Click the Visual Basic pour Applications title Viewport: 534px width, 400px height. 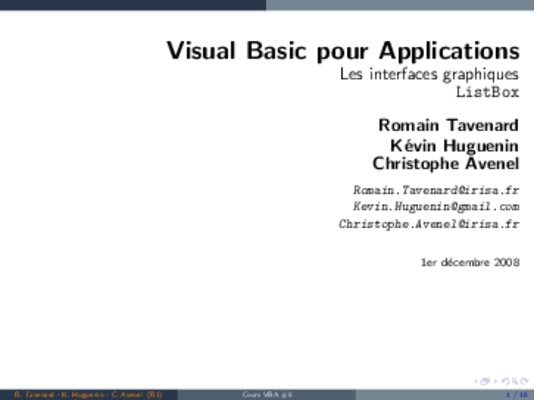click(x=343, y=51)
